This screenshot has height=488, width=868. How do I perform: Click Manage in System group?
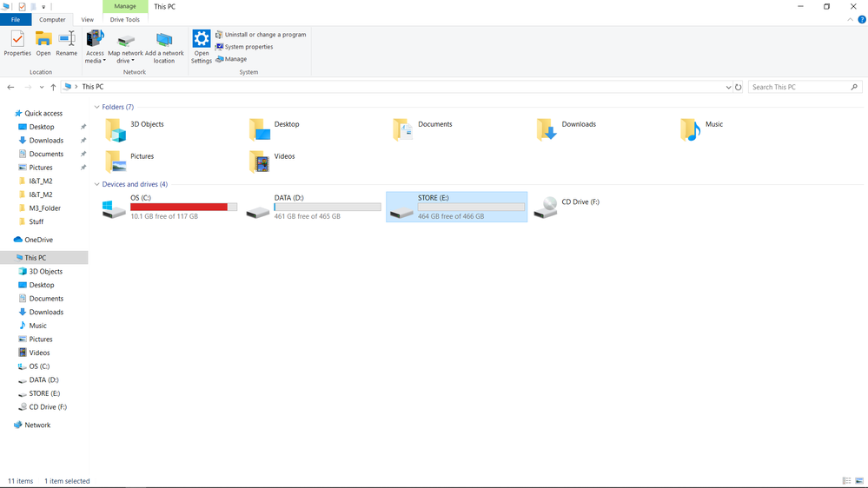point(231,59)
